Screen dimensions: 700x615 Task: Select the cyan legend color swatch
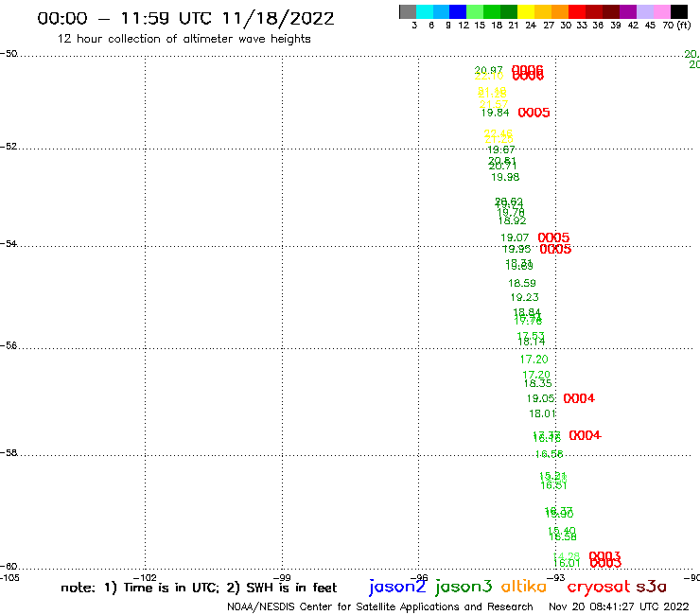click(425, 11)
